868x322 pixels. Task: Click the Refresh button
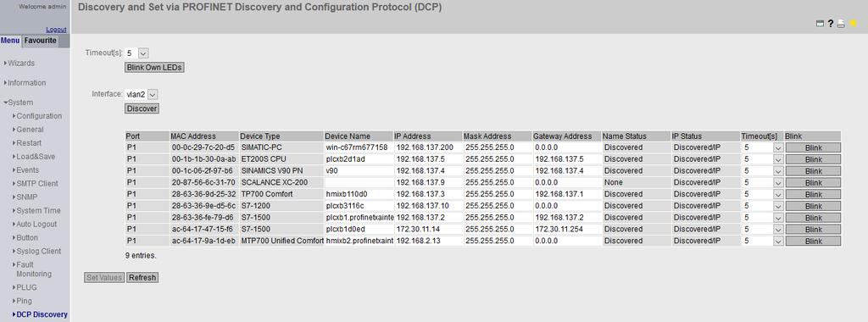click(x=142, y=278)
